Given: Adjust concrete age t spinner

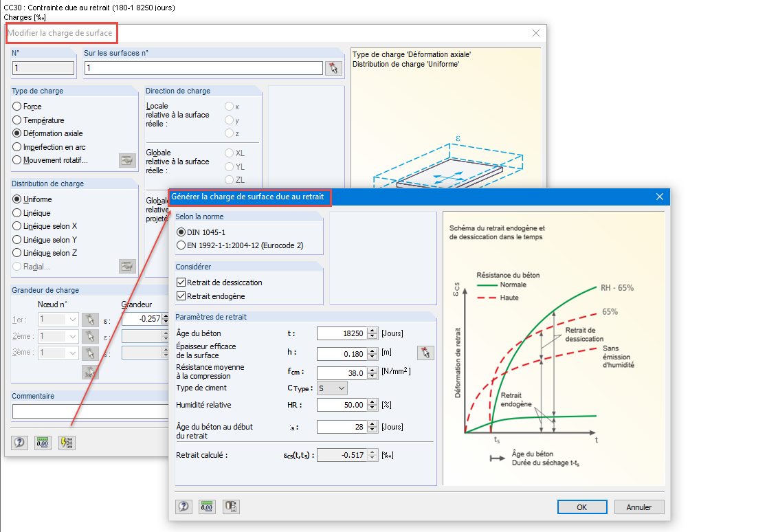Looking at the screenshot, I should [373, 333].
